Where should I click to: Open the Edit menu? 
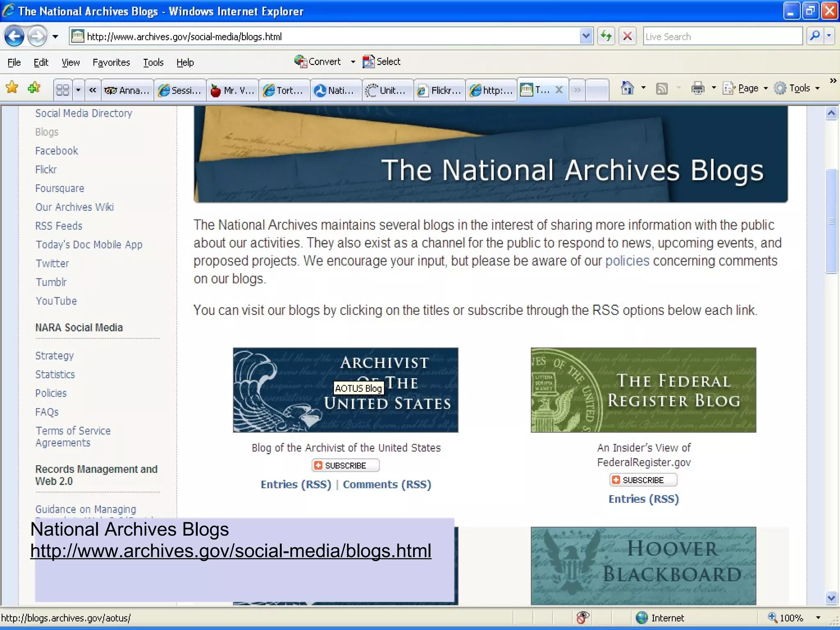pyautogui.click(x=41, y=62)
